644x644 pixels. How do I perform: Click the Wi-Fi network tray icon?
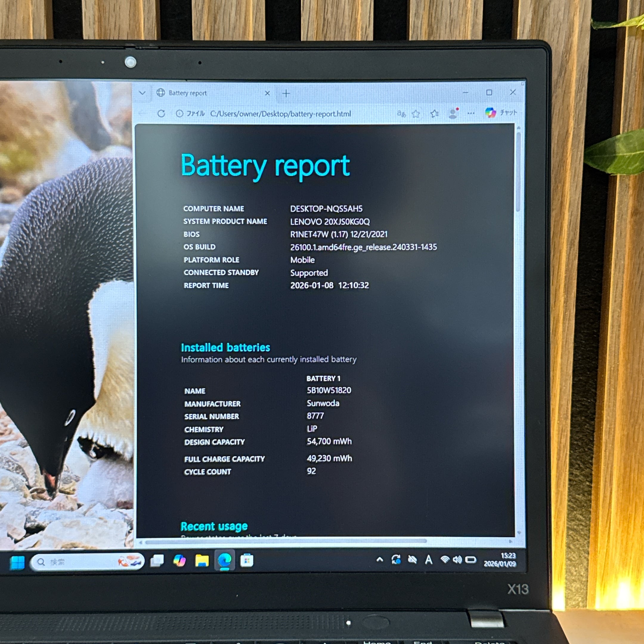pos(445,560)
